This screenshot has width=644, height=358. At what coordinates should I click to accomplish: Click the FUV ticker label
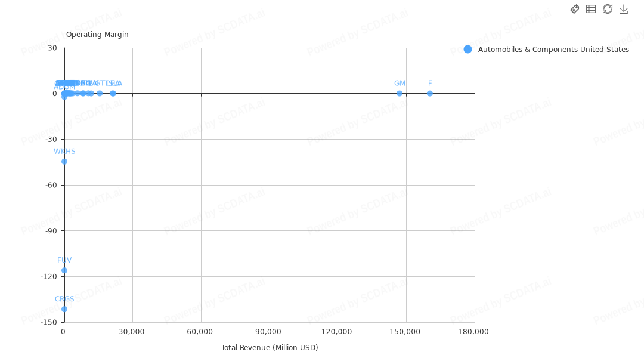click(x=64, y=260)
